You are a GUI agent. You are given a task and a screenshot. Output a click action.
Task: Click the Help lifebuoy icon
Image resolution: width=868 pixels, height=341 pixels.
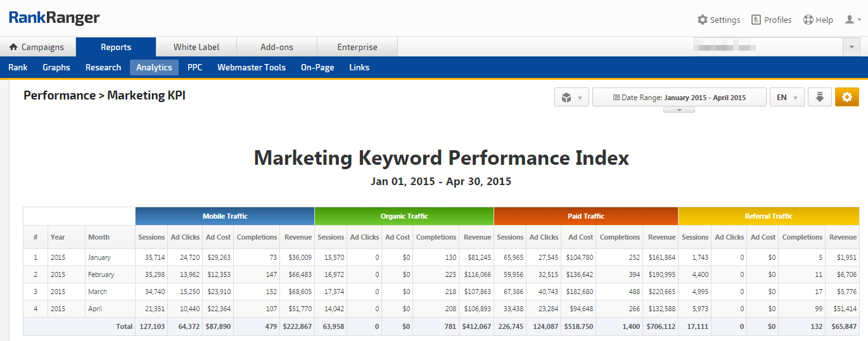point(808,20)
